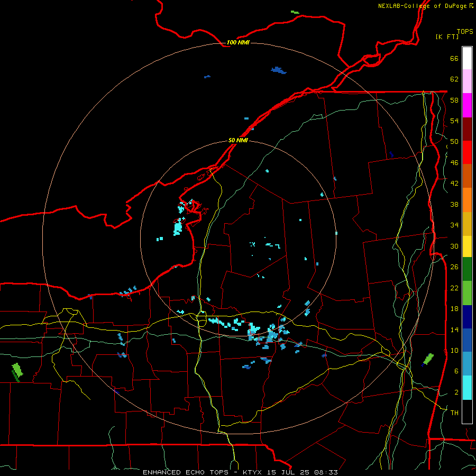
Task: Click the medium blue 10-14 K FT swatch
Action: [x=467, y=340]
